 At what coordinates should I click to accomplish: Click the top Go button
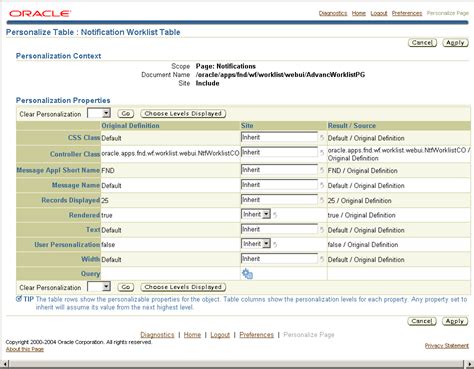126,114
